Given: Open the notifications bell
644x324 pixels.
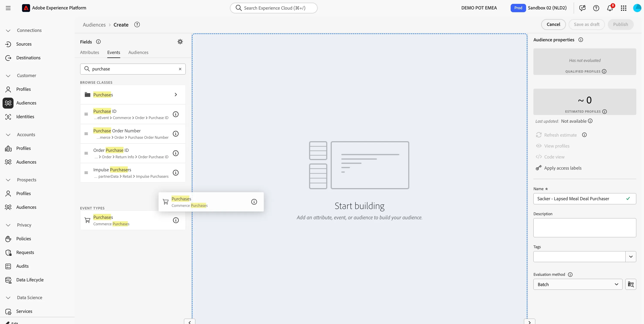Looking at the screenshot, I should (610, 8).
